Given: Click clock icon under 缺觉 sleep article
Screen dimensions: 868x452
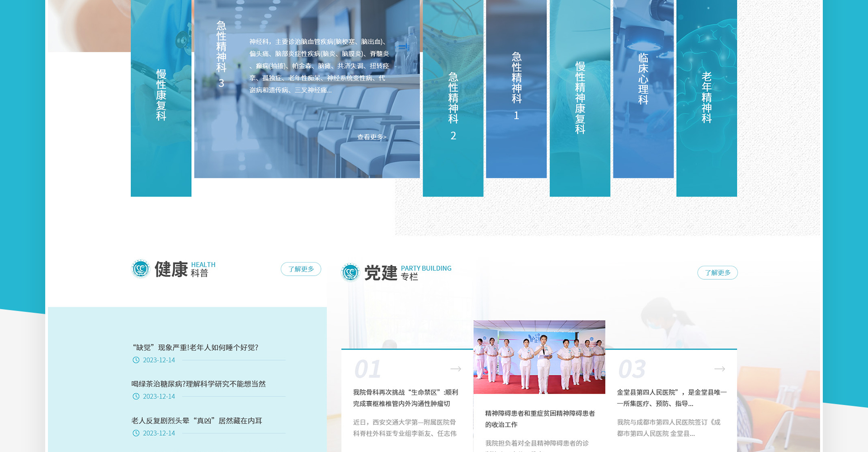Looking at the screenshot, I should click(136, 360).
